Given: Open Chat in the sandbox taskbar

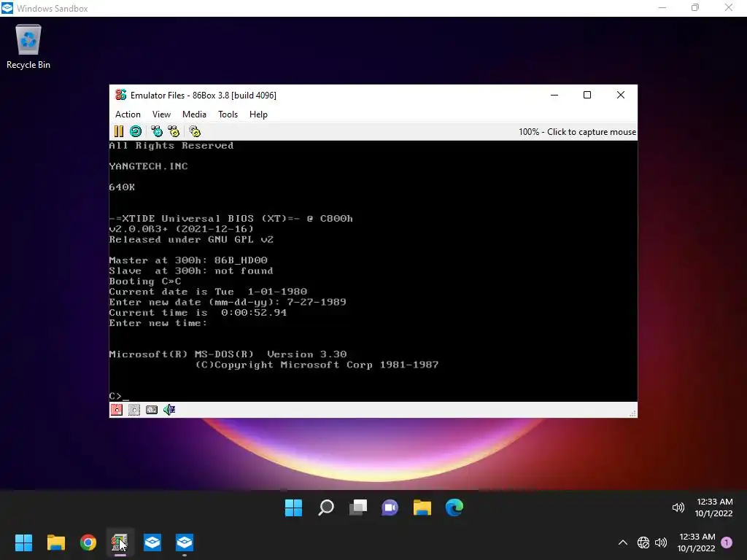Looking at the screenshot, I should tap(390, 507).
